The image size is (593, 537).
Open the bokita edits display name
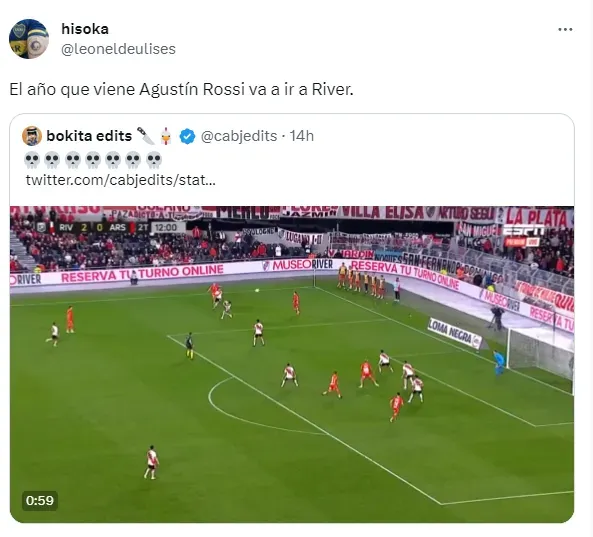click(89, 136)
